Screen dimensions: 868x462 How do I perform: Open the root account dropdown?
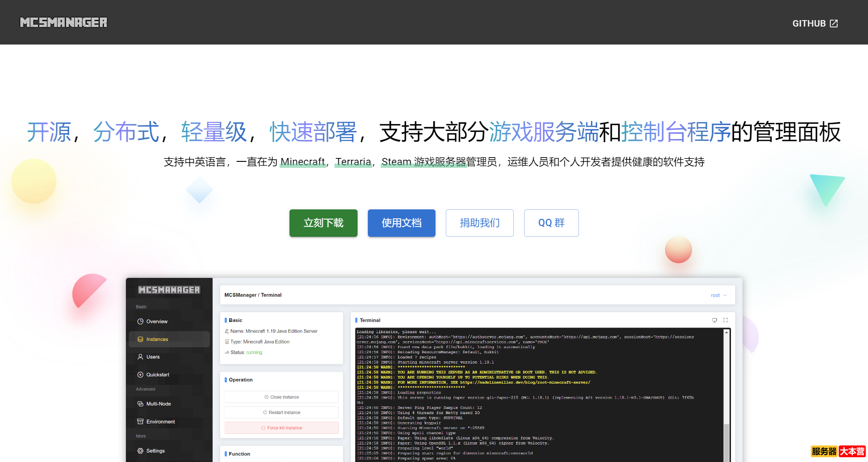point(718,295)
